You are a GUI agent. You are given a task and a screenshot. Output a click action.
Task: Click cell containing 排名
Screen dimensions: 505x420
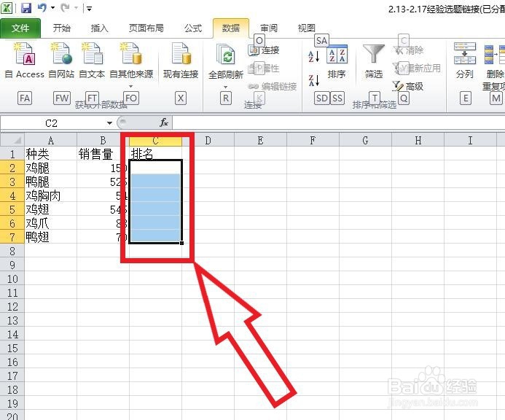pyautogui.click(x=156, y=154)
